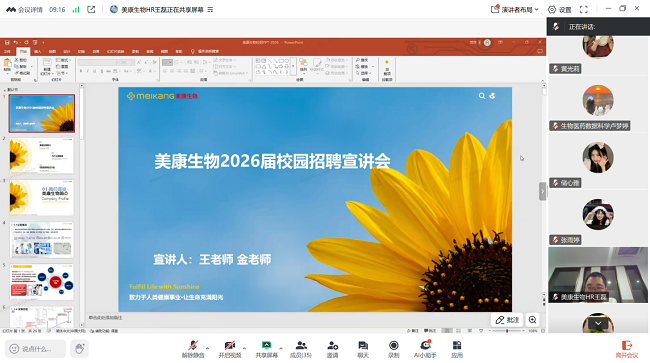650x363 pixels.
Task: Show more participants with down chevron
Action: click(x=598, y=323)
